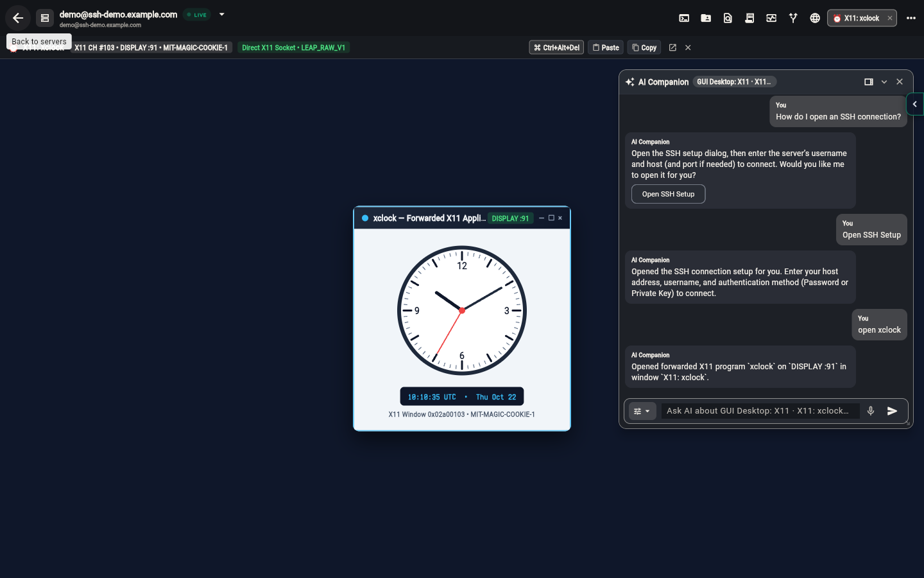Dock the AI Companion panel to side
The image size is (924, 578).
(869, 82)
